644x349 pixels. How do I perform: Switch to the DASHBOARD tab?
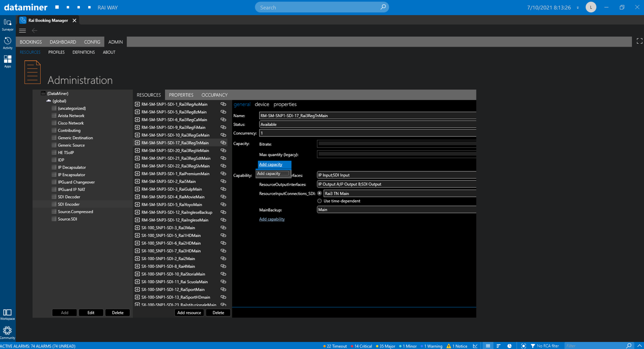point(63,42)
